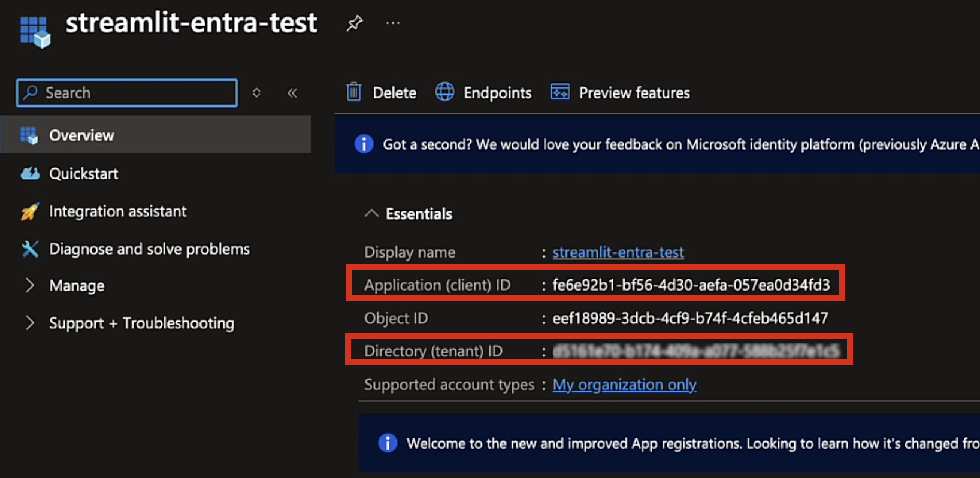Image resolution: width=980 pixels, height=478 pixels.
Task: Click the Endpoints globe icon
Action: pos(444,92)
